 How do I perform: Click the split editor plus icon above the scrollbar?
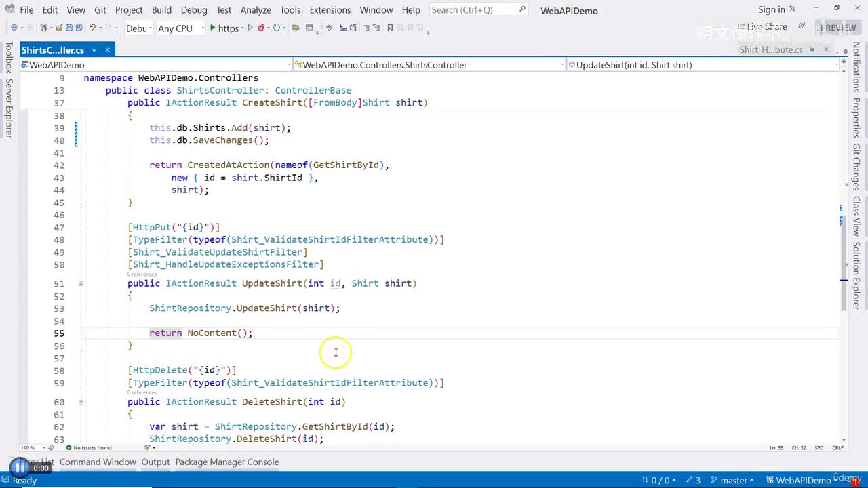pos(844,62)
